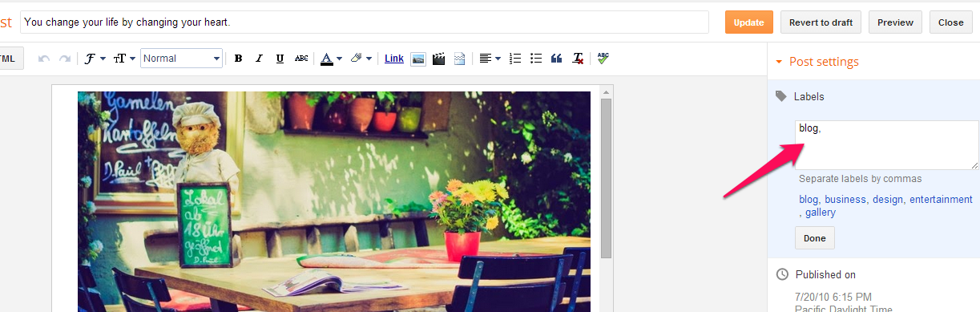The image size is (980, 312).
Task: Click the Update button
Action: pos(749,22)
